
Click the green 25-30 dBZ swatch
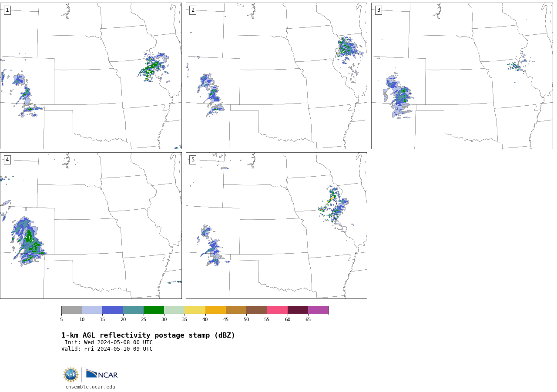pyautogui.click(x=154, y=310)
